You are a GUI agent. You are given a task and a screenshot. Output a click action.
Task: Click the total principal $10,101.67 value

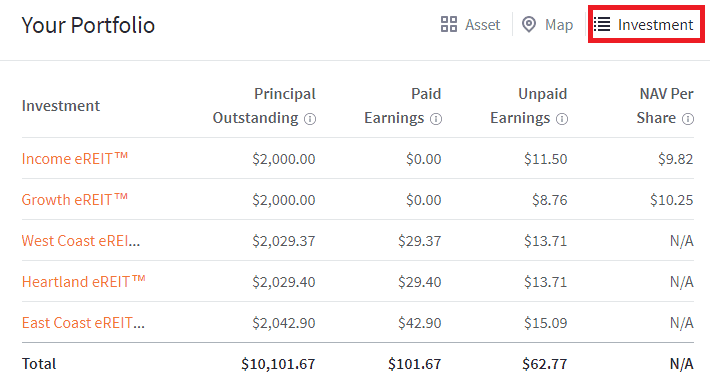pyautogui.click(x=278, y=364)
